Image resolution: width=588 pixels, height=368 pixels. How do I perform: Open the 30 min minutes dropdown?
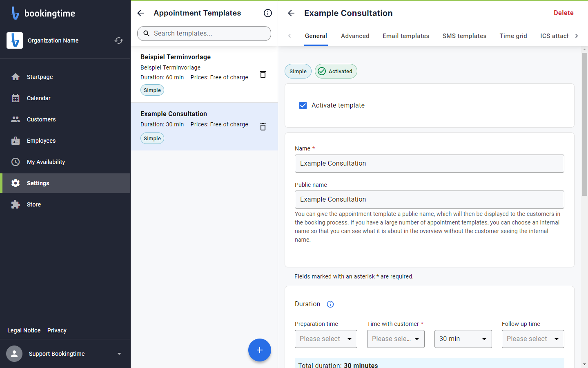(x=463, y=339)
